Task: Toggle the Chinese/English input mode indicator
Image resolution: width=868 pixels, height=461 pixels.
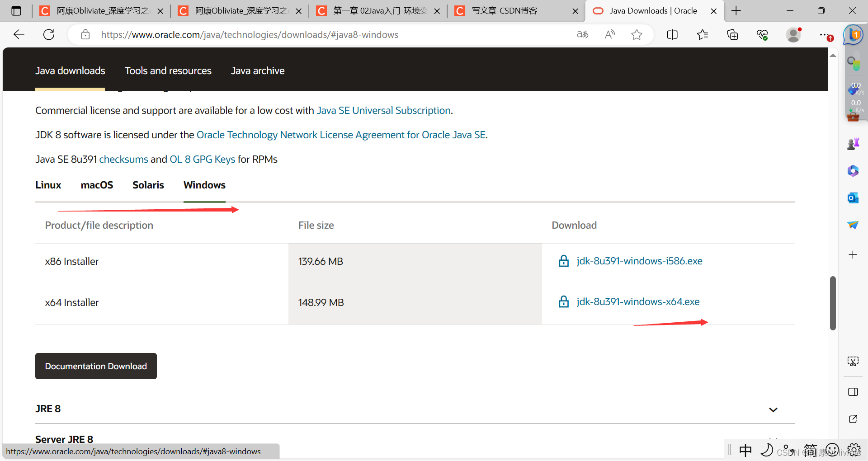Action: [745, 450]
